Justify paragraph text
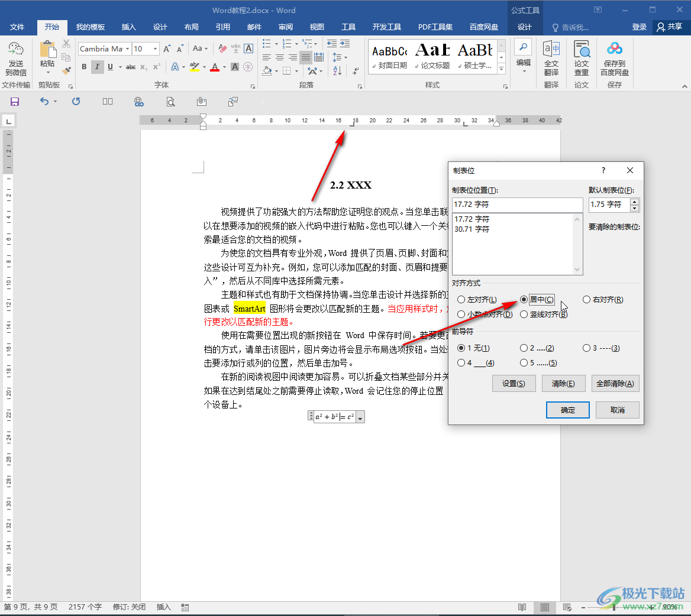The height and width of the screenshot is (616, 691). [x=305, y=58]
